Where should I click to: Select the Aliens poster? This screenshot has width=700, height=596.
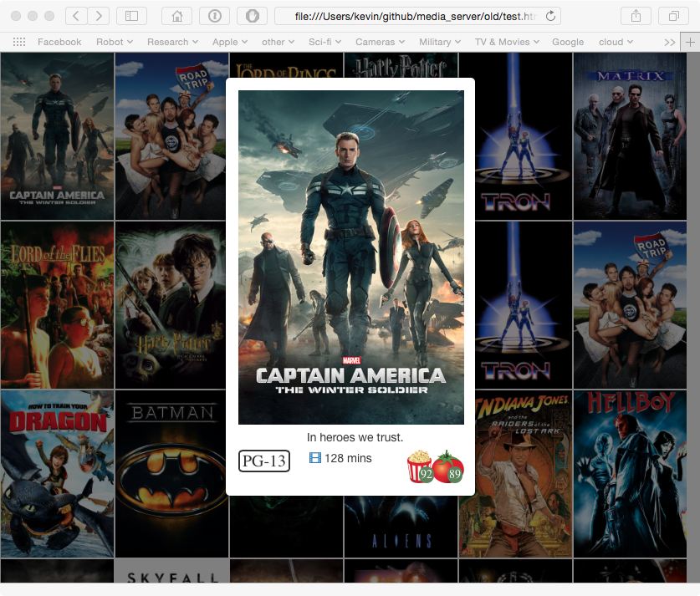point(401,527)
